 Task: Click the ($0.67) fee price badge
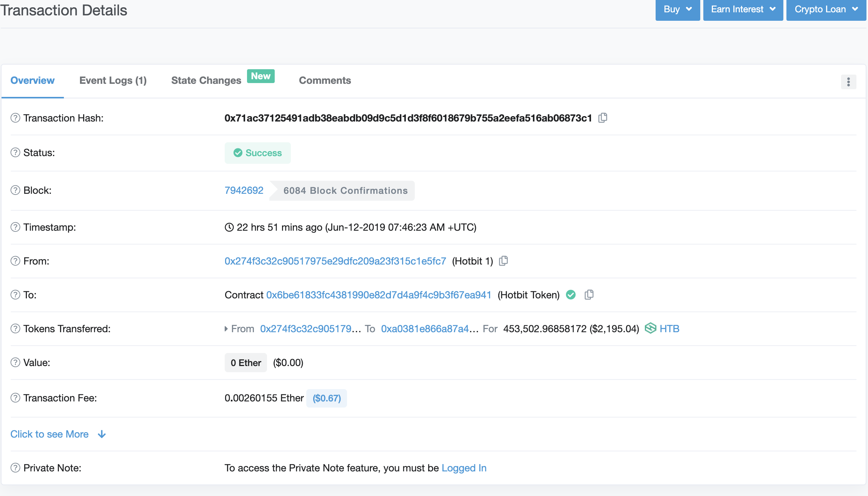tap(327, 398)
